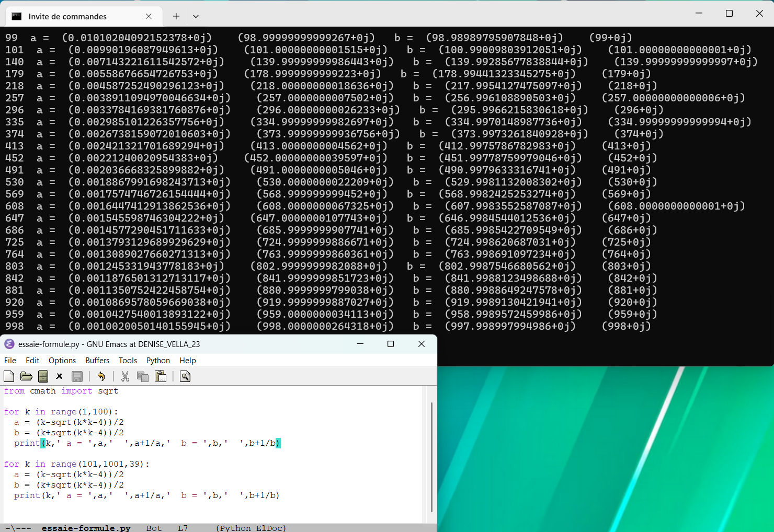Open the directory browser (Dired) cabinet icon

[x=43, y=376]
